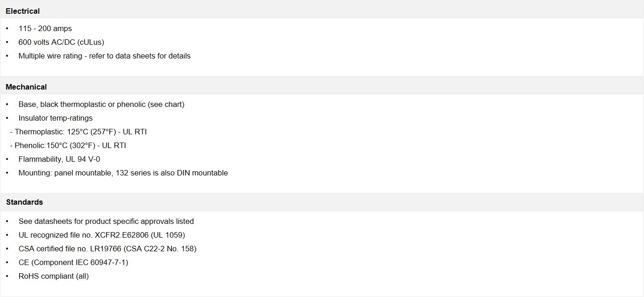Click the CE (Component IEC 60947-7-1) line

pos(74,262)
